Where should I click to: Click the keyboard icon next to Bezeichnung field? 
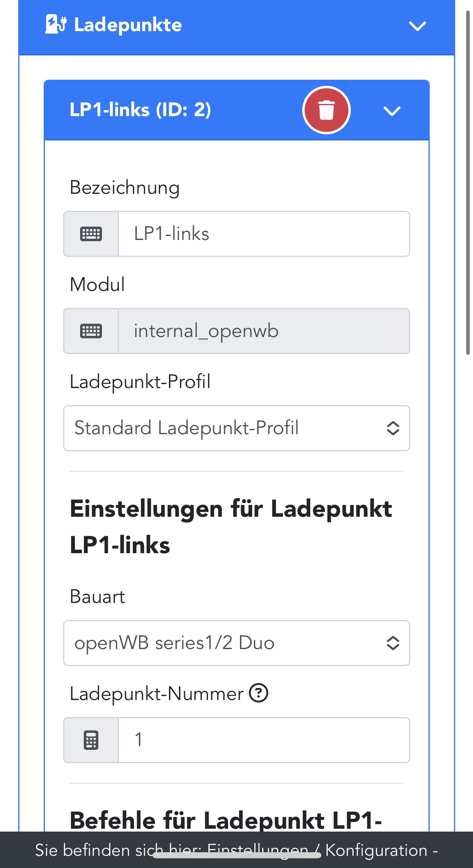91,234
